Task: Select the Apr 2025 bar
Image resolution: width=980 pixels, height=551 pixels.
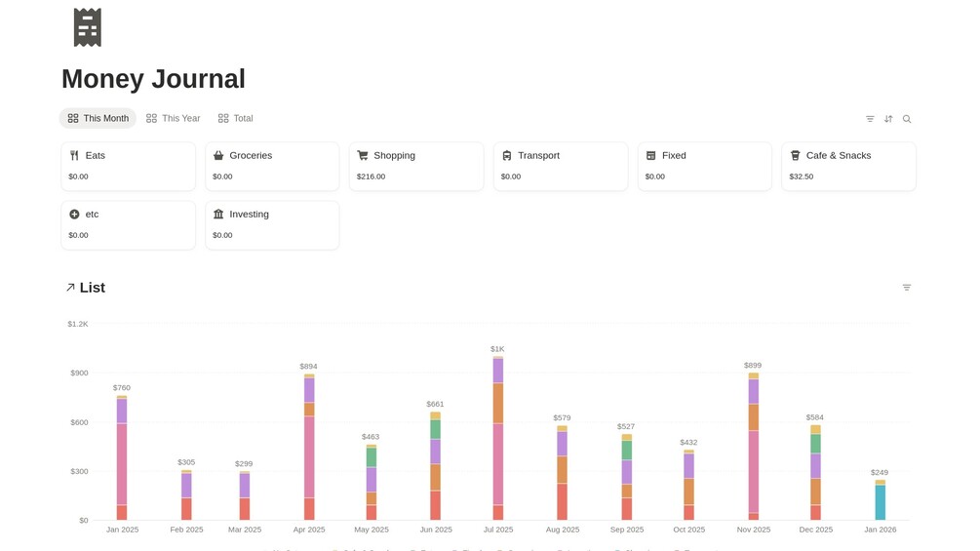Action: pyautogui.click(x=309, y=448)
